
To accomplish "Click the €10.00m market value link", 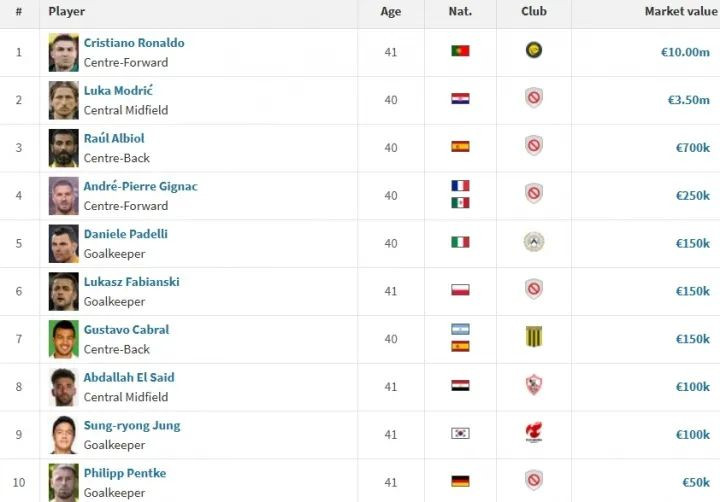I will (x=685, y=52).
